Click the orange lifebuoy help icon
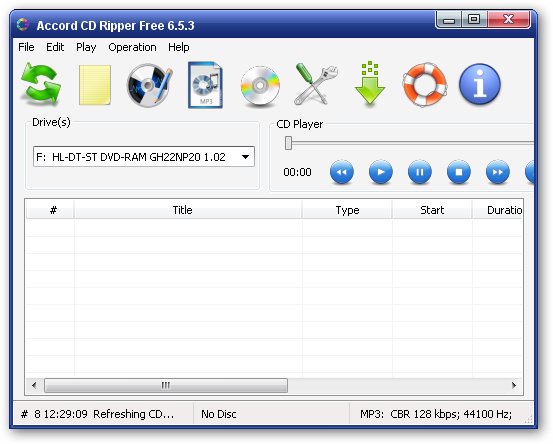The image size is (553, 444). pyautogui.click(x=425, y=85)
